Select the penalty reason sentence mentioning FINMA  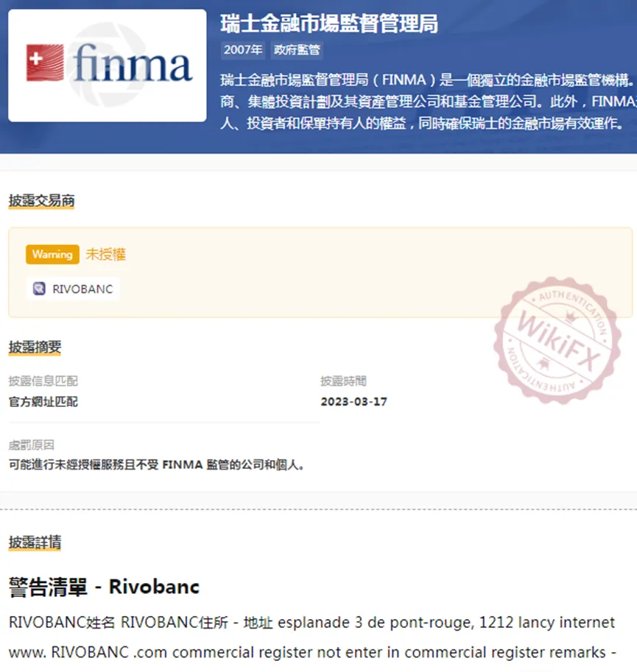[157, 464]
